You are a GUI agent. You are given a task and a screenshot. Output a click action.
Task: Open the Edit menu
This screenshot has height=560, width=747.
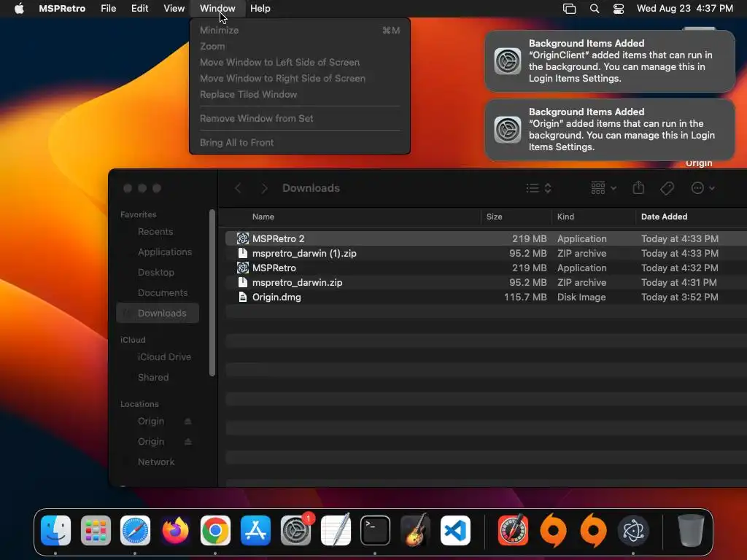coord(139,8)
